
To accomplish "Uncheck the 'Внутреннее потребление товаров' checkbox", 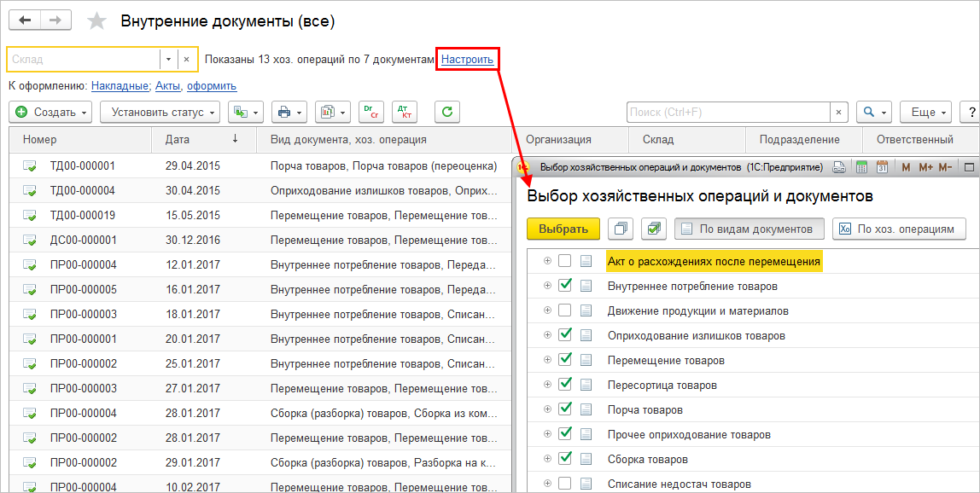I will pos(564,286).
